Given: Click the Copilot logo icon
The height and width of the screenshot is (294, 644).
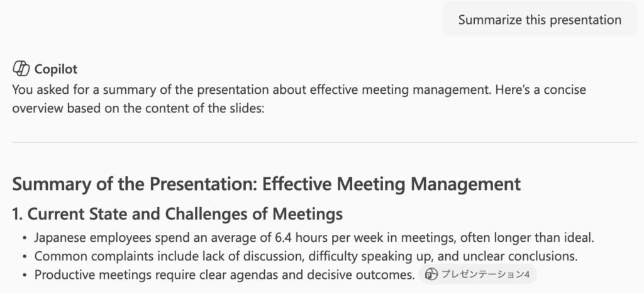Looking at the screenshot, I should point(21,69).
